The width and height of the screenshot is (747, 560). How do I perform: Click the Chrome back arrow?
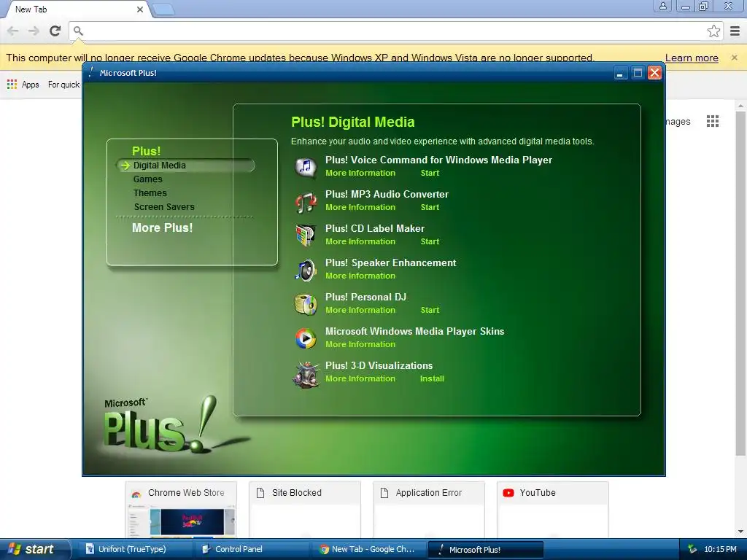[13, 31]
